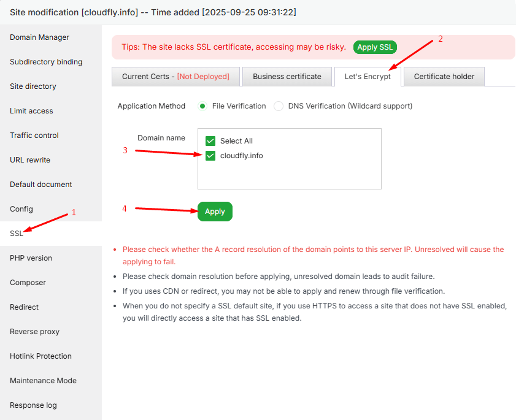Select URL rewrite in the sidebar
The image size is (516, 420).
tap(30, 160)
